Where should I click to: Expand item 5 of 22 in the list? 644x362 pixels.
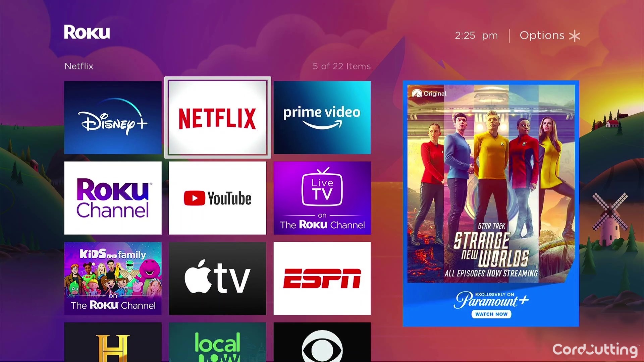point(217,117)
